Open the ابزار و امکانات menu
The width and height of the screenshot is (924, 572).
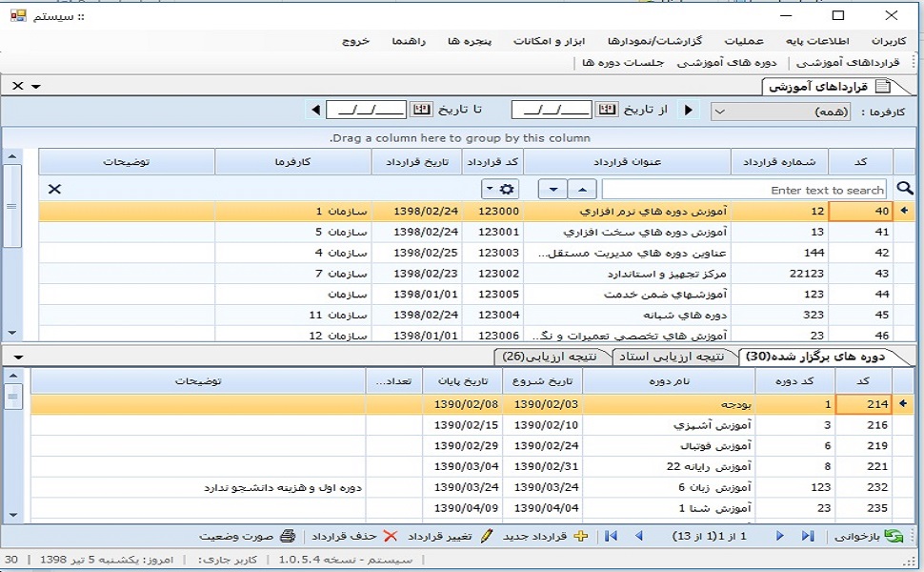click(x=549, y=41)
